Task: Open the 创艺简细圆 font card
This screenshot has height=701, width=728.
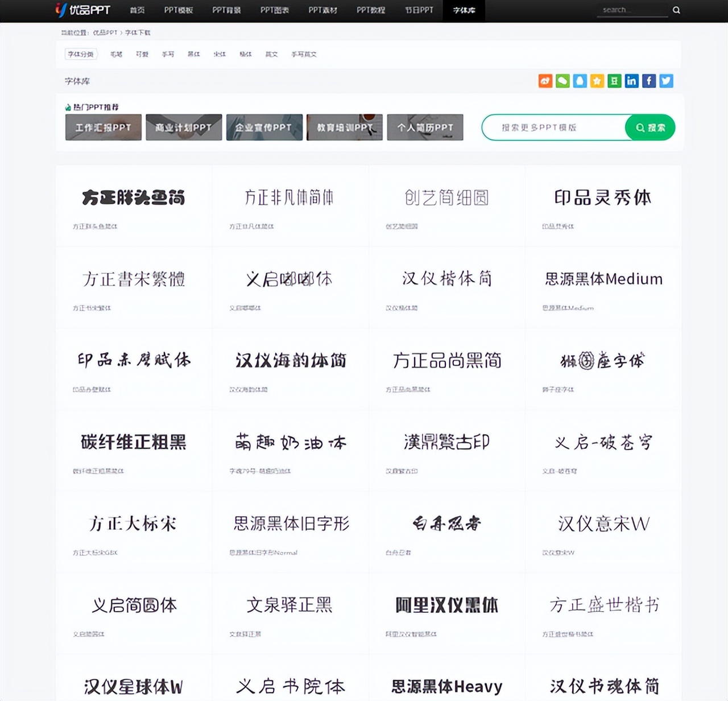Action: pyautogui.click(x=446, y=206)
